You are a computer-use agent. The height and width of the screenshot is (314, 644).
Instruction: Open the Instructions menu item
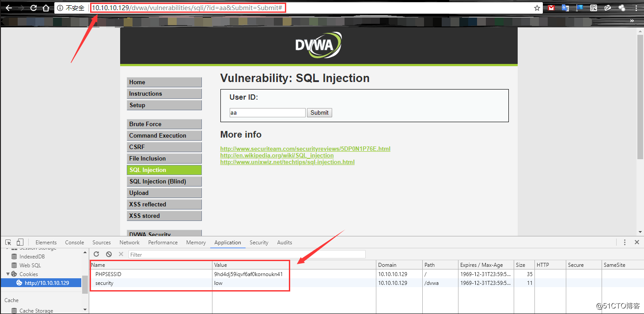pos(164,93)
